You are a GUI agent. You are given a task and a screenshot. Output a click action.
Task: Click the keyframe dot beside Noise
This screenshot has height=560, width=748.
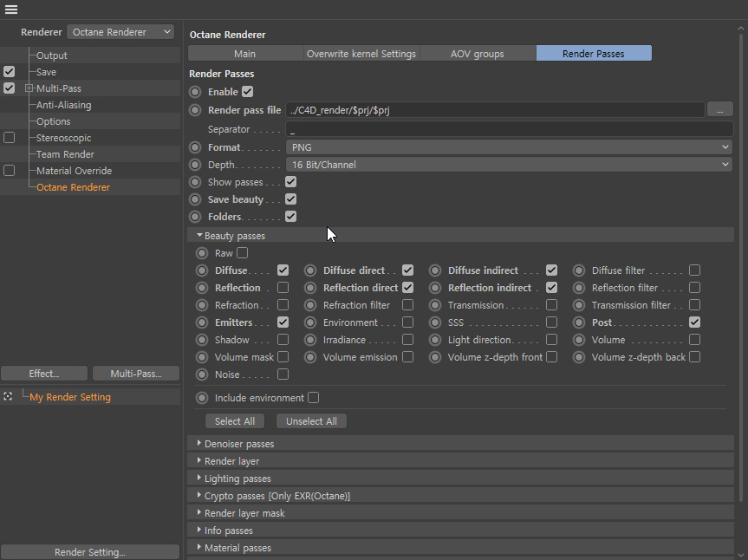pyautogui.click(x=202, y=374)
